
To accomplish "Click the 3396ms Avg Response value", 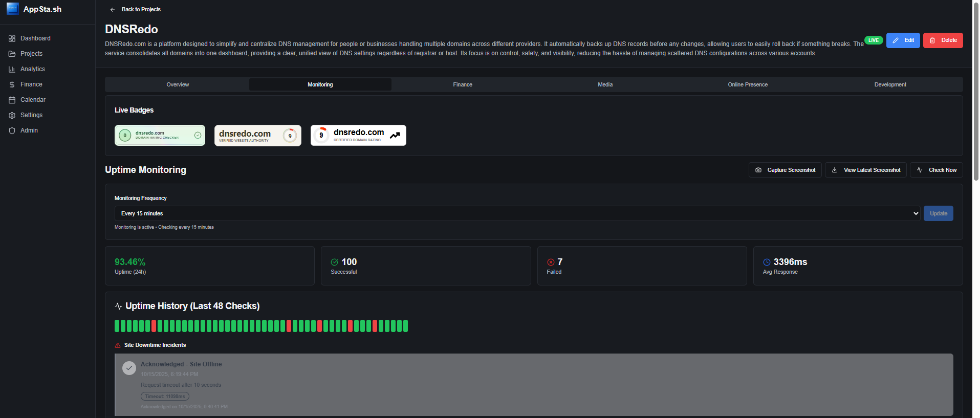I will pyautogui.click(x=790, y=262).
